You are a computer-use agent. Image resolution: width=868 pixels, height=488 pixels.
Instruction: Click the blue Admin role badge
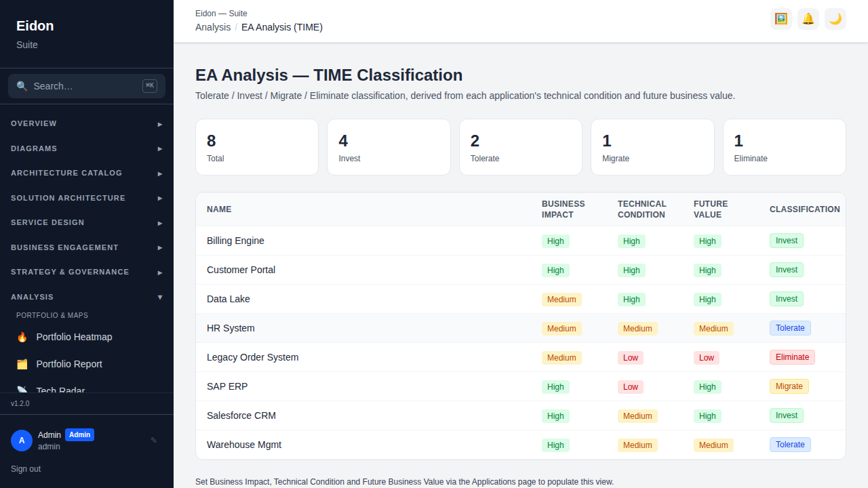79,434
